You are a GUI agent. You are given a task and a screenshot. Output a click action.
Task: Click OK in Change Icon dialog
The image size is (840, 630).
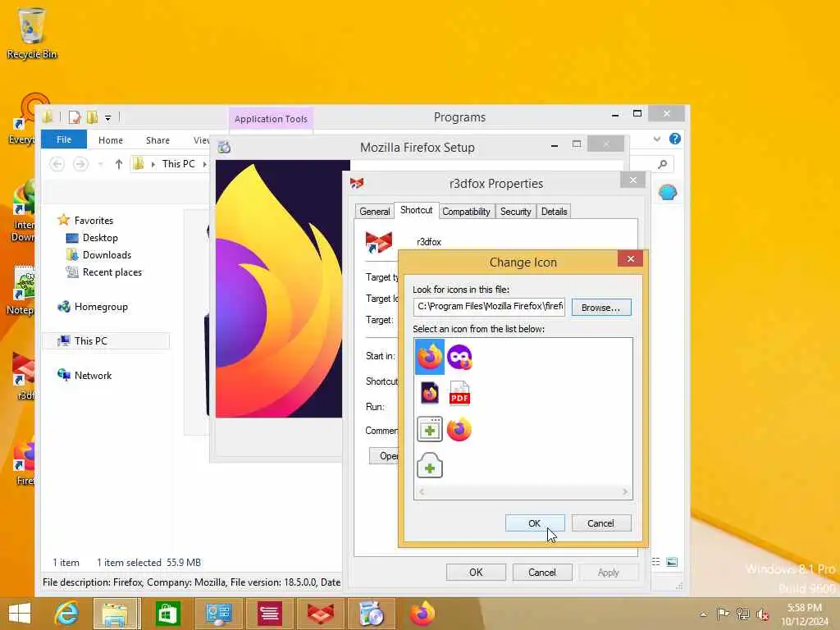(x=535, y=523)
